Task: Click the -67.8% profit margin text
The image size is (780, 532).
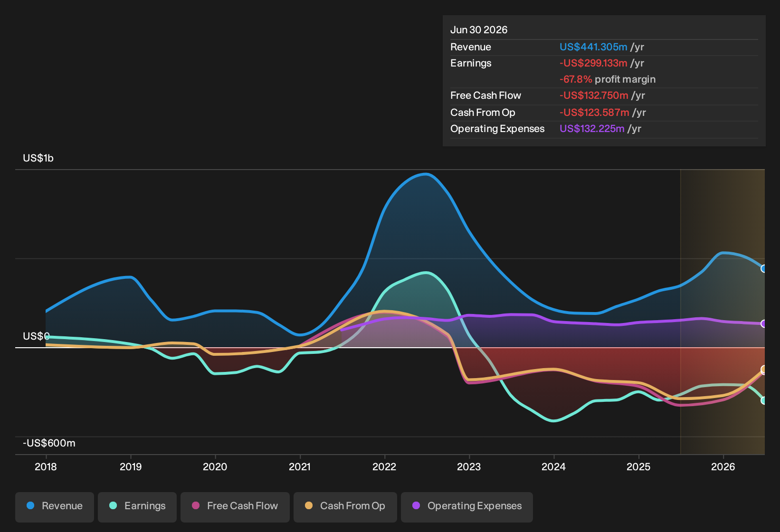Action: (608, 79)
